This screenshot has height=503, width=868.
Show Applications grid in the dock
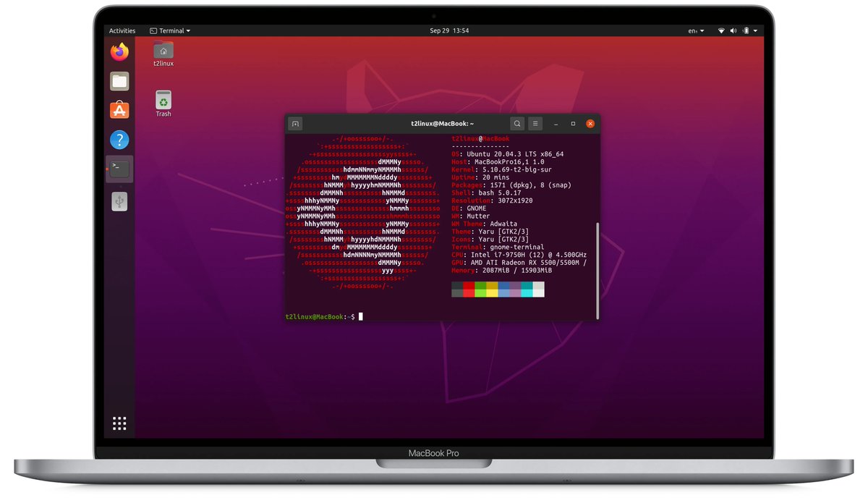point(119,424)
